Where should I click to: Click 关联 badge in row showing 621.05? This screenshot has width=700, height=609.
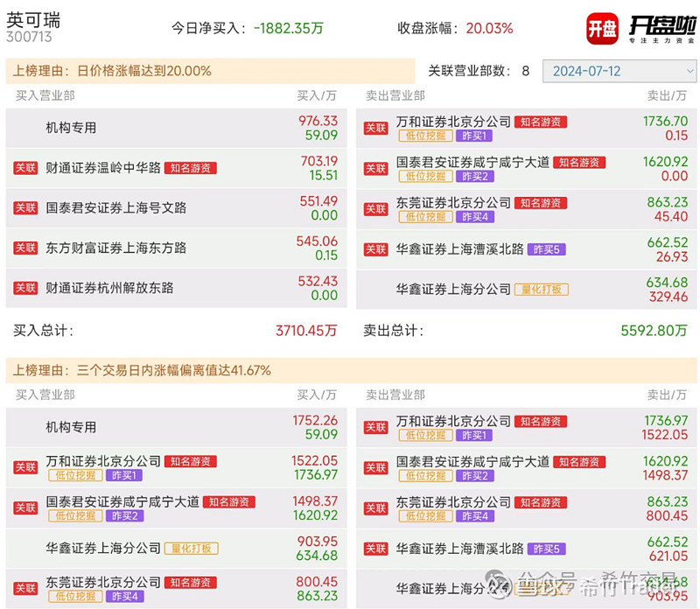(x=376, y=549)
